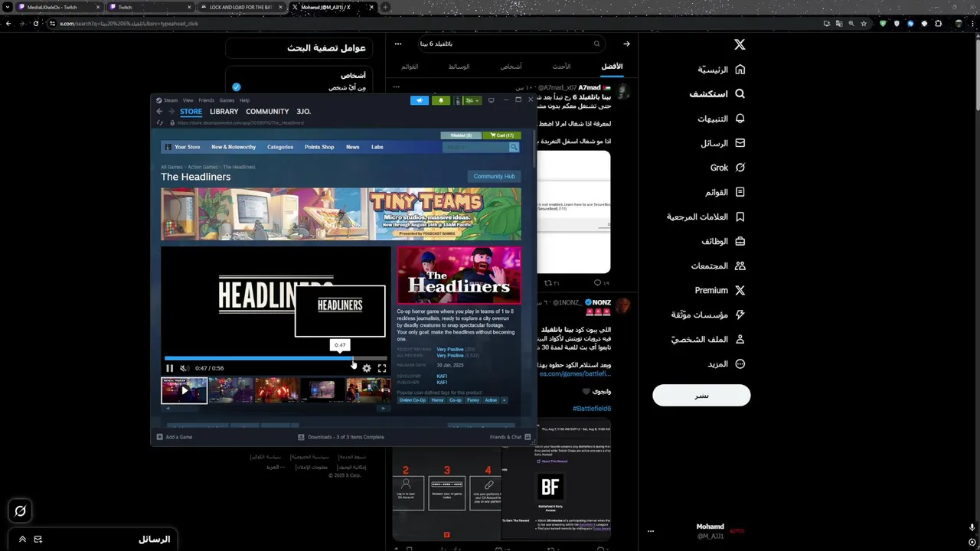Open the New & Noteworthy dropdown
Screen dimensions: 980x551
[x=234, y=147]
